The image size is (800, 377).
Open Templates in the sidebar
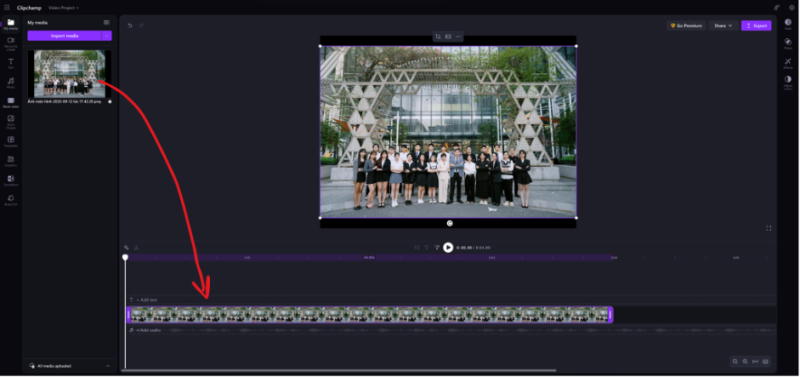(x=11, y=141)
